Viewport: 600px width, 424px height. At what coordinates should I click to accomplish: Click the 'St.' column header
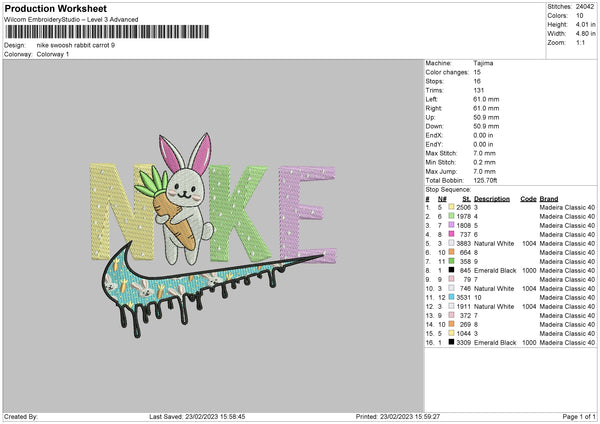click(466, 199)
